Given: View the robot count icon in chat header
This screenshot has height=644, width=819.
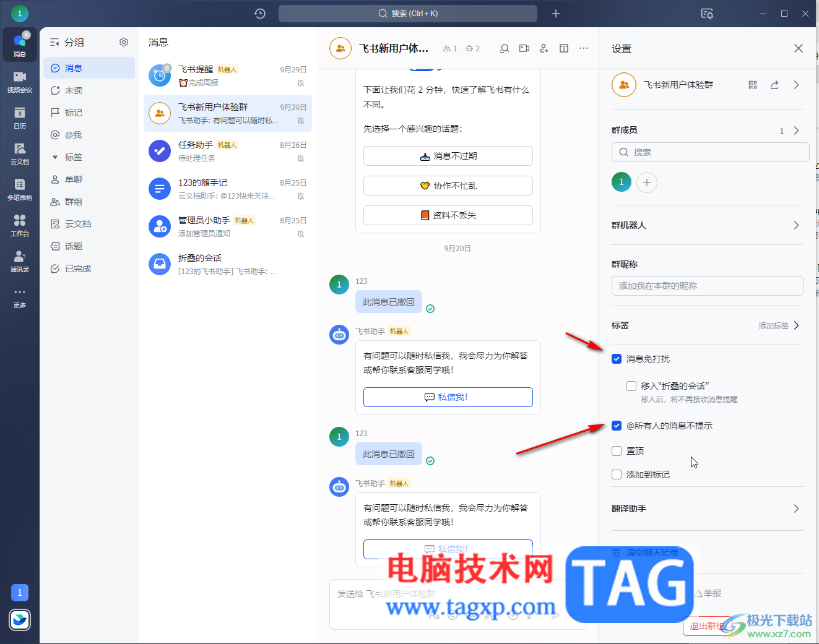Looking at the screenshot, I should coord(472,48).
